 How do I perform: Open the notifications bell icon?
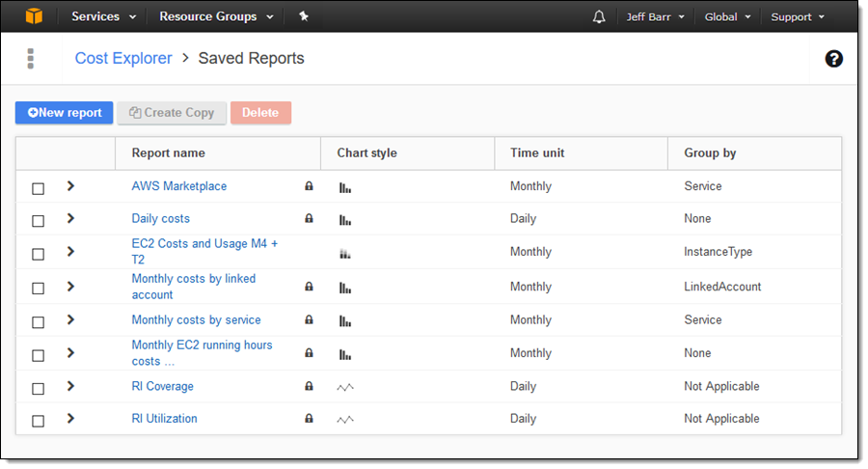[599, 16]
